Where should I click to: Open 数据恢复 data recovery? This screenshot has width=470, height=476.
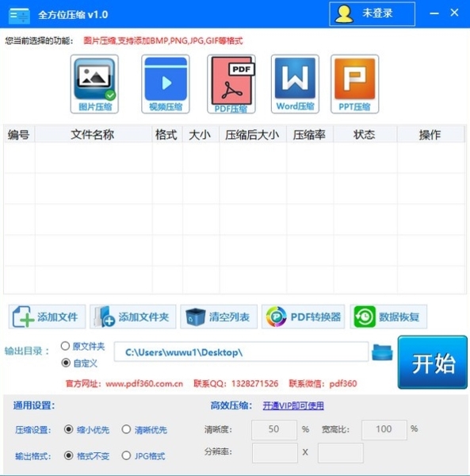pos(388,317)
